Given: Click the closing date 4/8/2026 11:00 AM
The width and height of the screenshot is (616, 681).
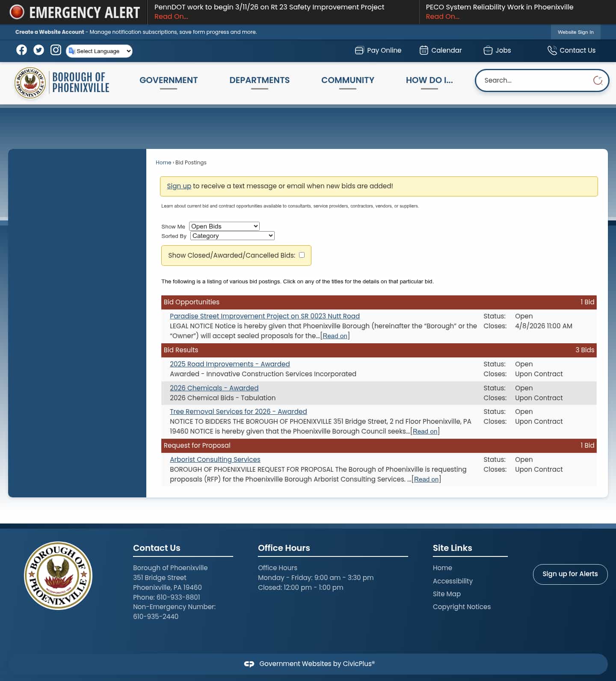Looking at the screenshot, I should [x=543, y=326].
